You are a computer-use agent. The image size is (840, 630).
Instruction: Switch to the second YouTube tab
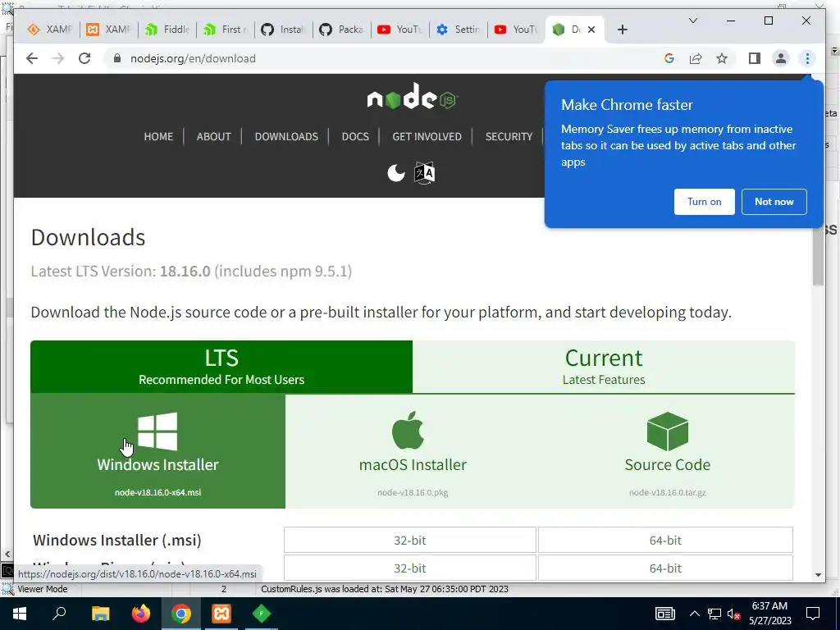[x=517, y=30]
